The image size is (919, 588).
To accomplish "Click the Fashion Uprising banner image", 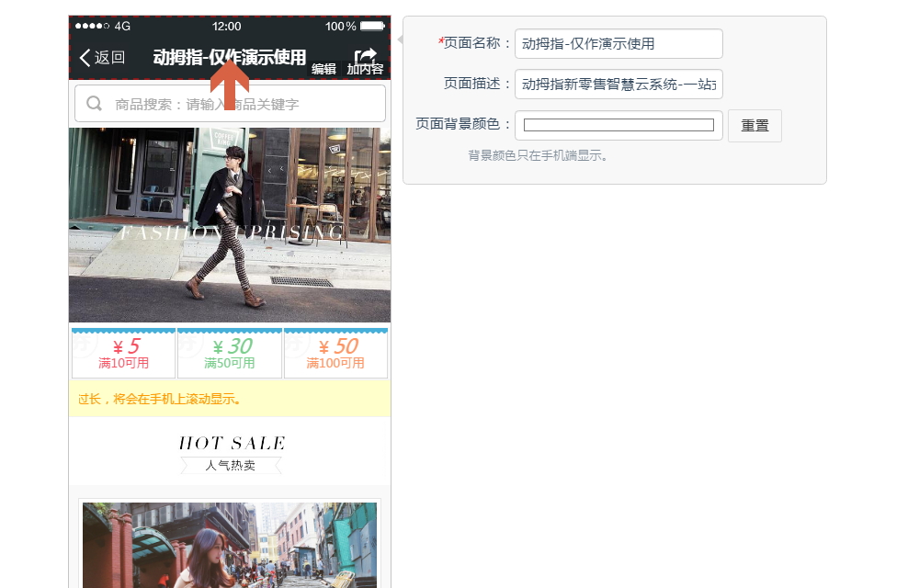I will click(230, 225).
